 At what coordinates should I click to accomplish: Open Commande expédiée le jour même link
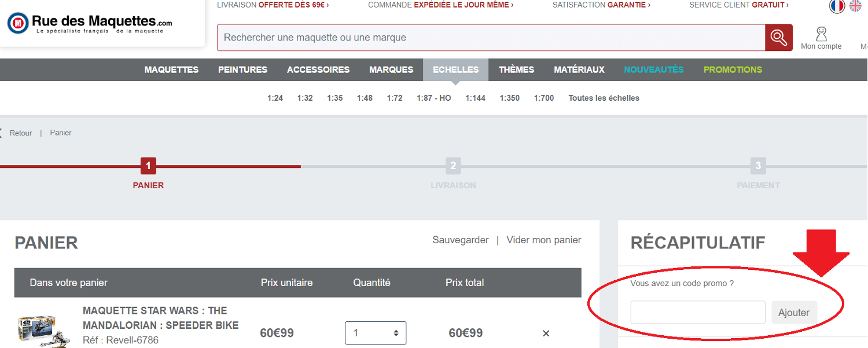[441, 5]
